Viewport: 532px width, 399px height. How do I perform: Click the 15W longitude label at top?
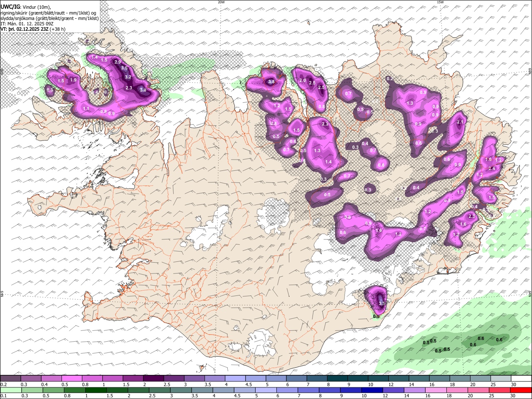coord(440,2)
